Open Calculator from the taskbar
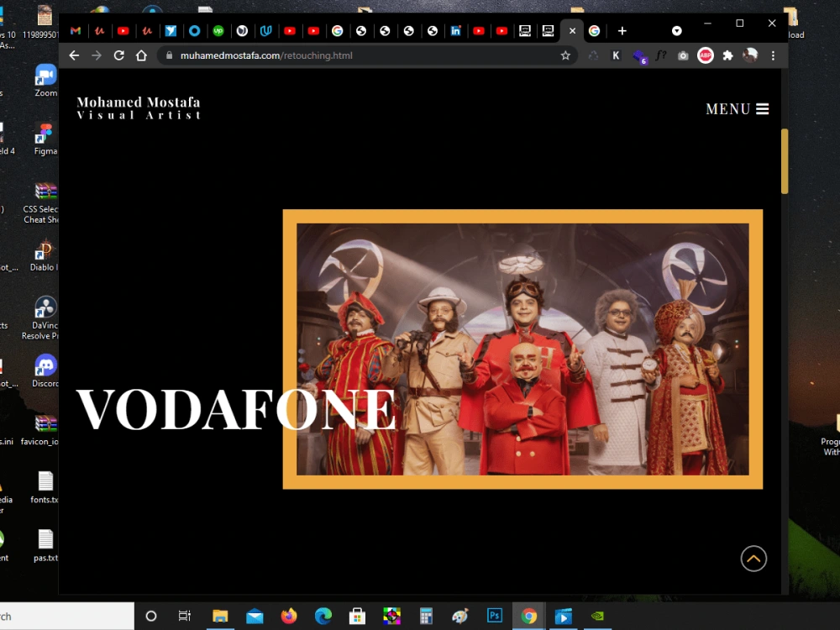840x630 pixels. [x=426, y=616]
